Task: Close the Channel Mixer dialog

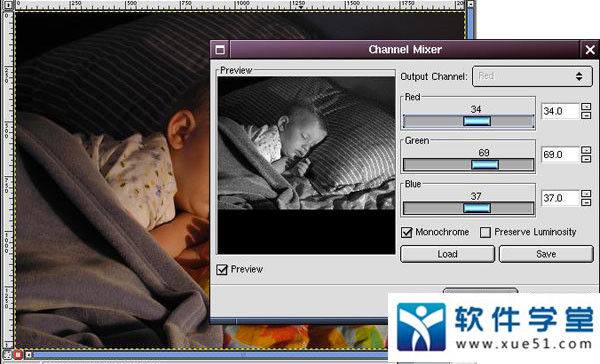Action: (x=590, y=49)
